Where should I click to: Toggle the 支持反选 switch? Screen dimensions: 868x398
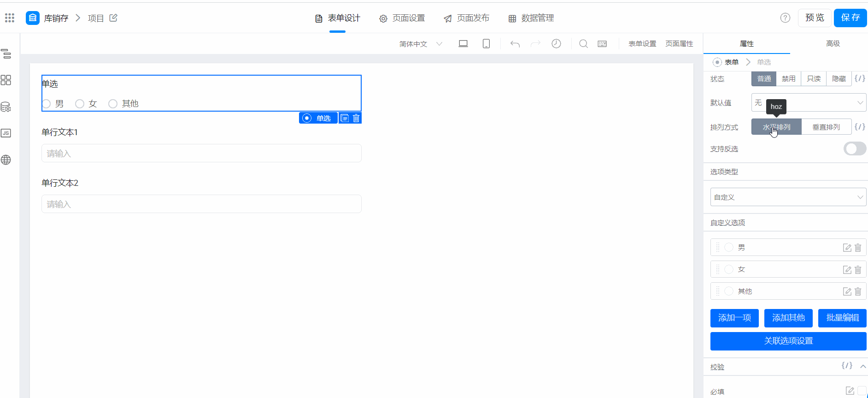[x=855, y=149]
